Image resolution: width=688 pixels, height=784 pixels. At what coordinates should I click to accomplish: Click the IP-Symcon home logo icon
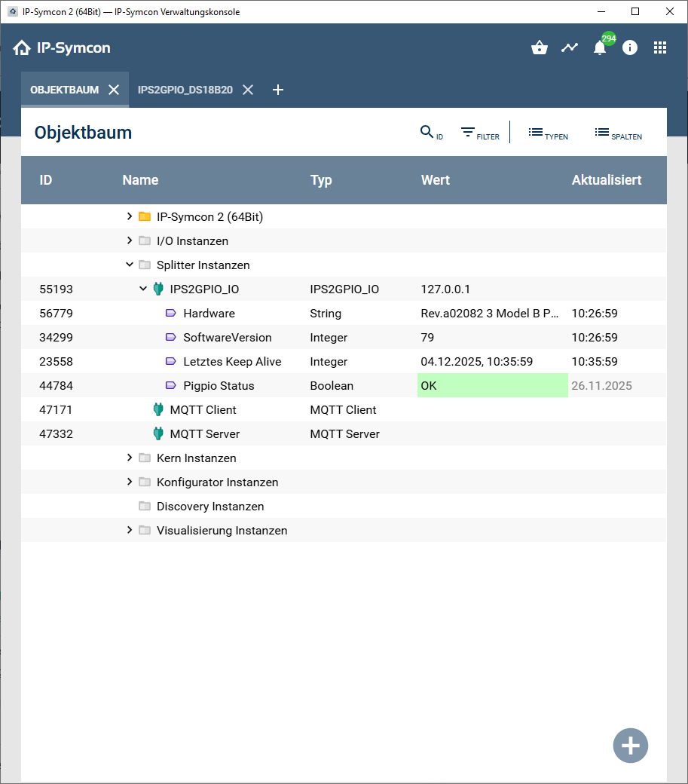click(22, 48)
